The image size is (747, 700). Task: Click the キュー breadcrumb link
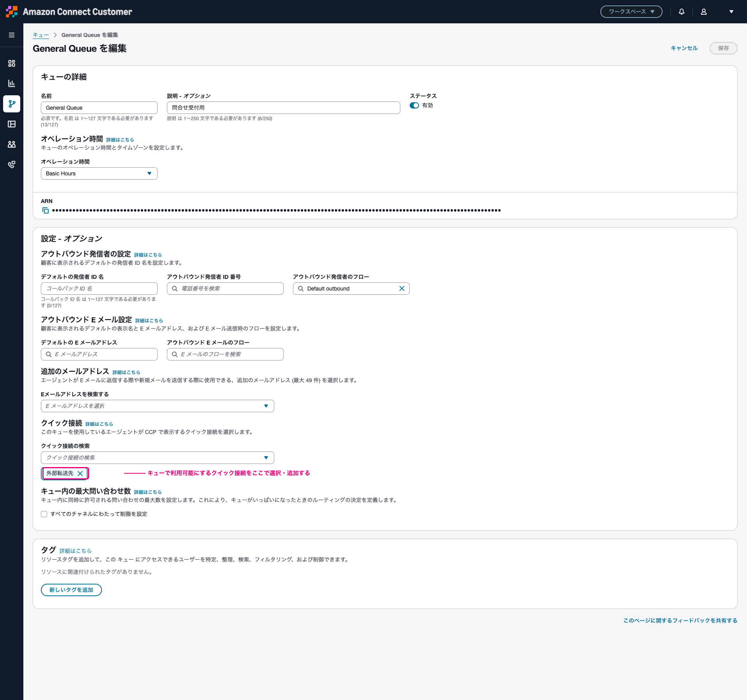click(x=41, y=35)
